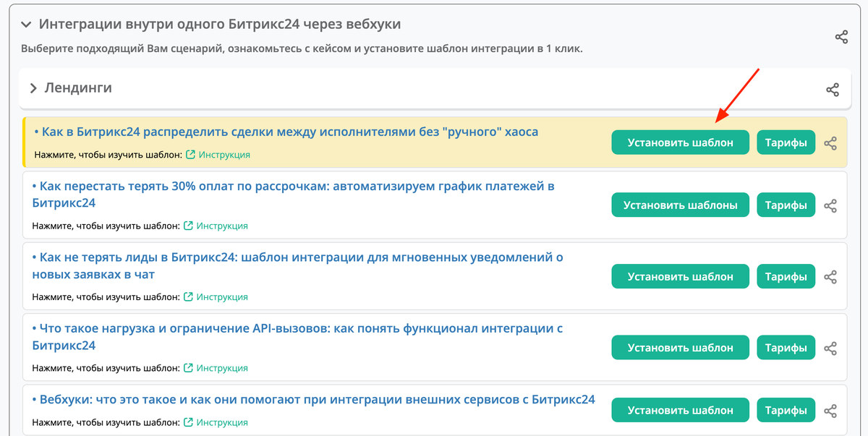Open Тарифы for 'не терять лиды' row
Viewport: 868px width, 436px height.
coord(786,276)
